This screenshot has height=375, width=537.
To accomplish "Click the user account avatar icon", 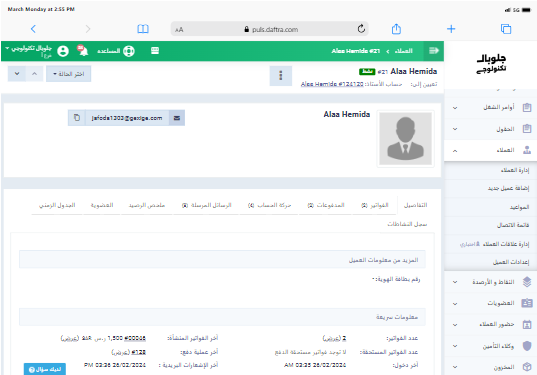I will coord(63,51).
